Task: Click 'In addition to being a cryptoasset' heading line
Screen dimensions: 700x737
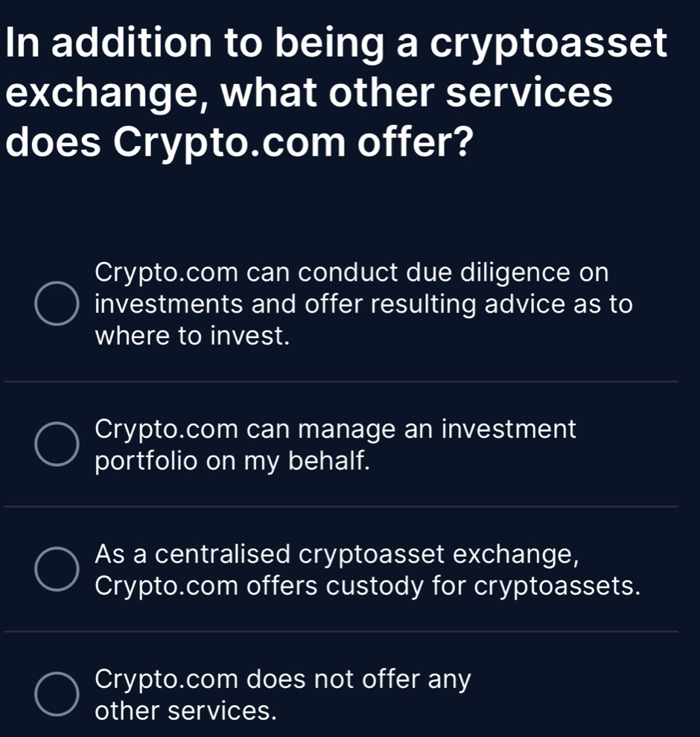Action: pyautogui.click(x=335, y=43)
